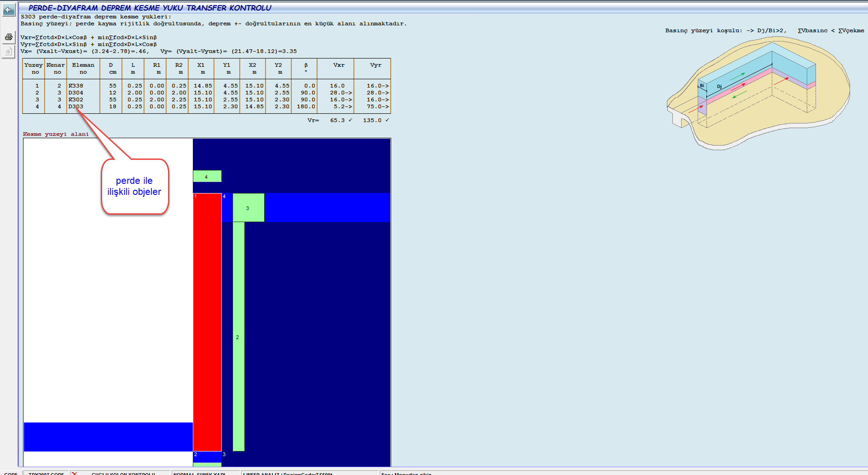
Task: Select the D304 element row
Action: coord(76,93)
